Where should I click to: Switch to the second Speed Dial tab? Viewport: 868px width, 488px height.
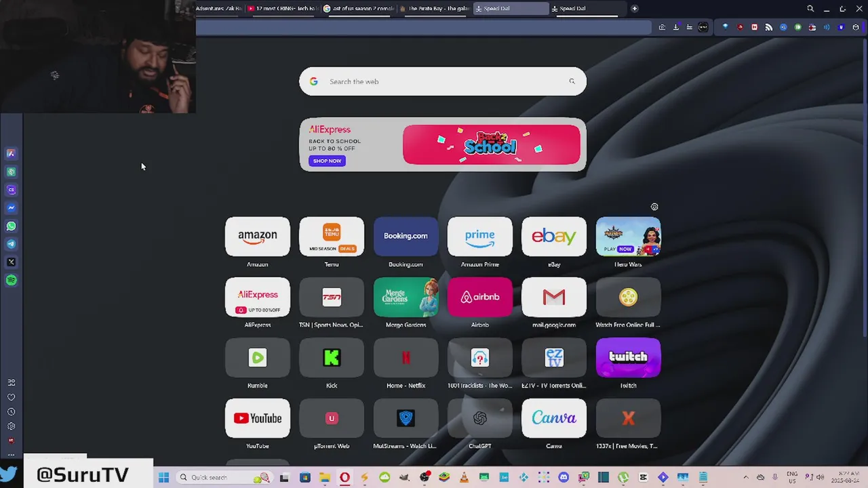tap(587, 9)
